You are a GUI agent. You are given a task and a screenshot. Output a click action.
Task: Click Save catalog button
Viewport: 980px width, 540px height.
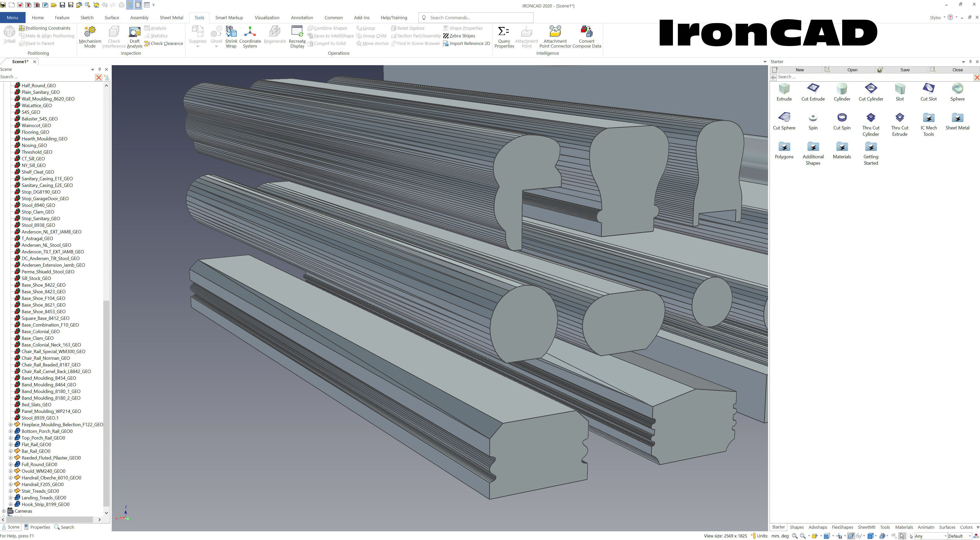pos(901,70)
